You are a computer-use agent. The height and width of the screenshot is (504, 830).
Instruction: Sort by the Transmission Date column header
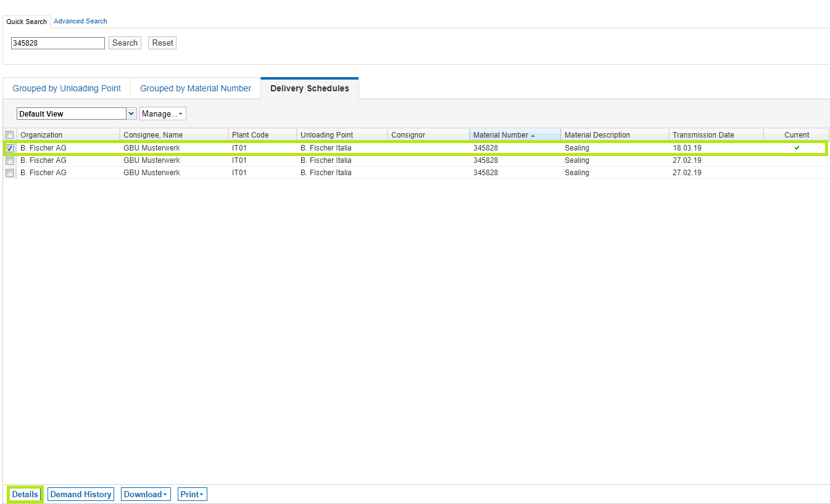716,135
